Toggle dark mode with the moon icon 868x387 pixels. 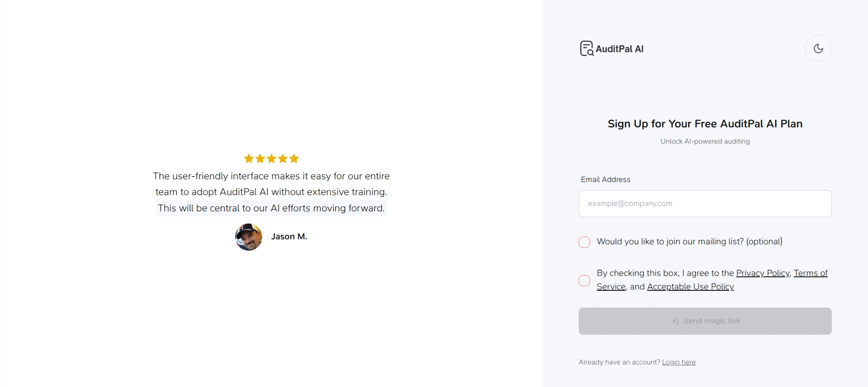[x=818, y=48]
